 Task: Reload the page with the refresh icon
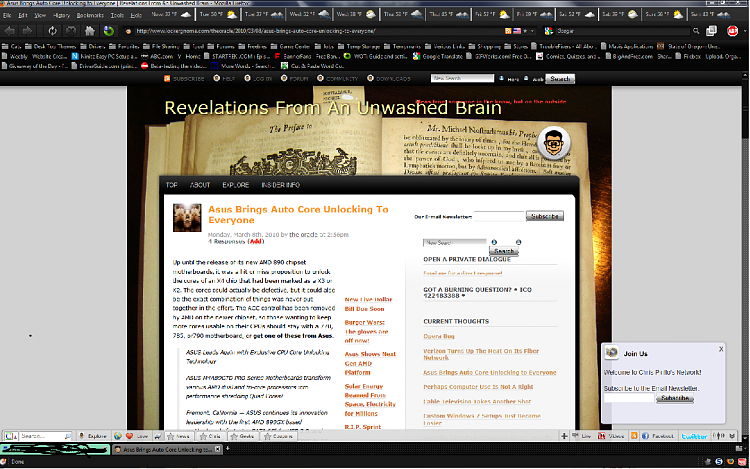[x=52, y=31]
